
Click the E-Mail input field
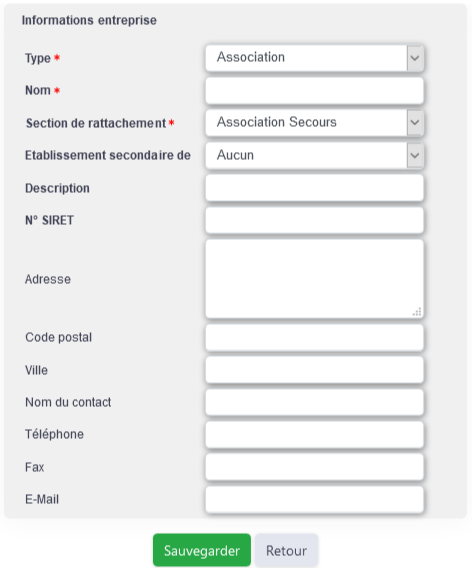pos(314,500)
